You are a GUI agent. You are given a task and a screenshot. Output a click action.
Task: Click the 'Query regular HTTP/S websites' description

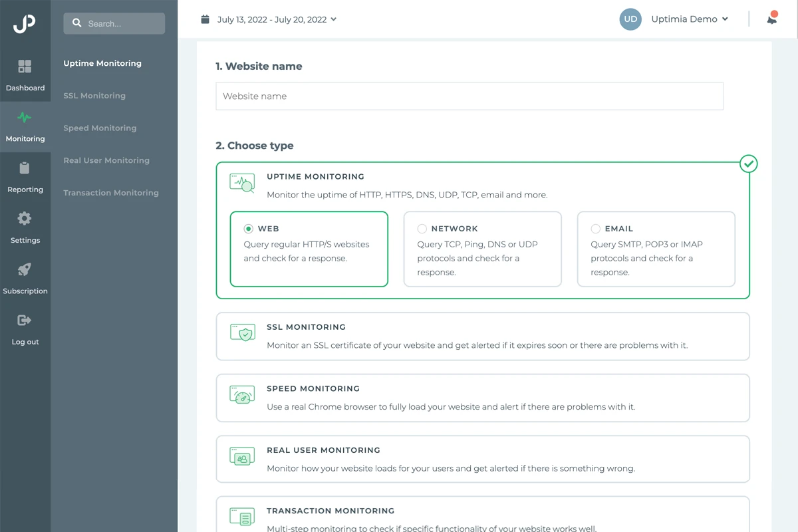[307, 251]
